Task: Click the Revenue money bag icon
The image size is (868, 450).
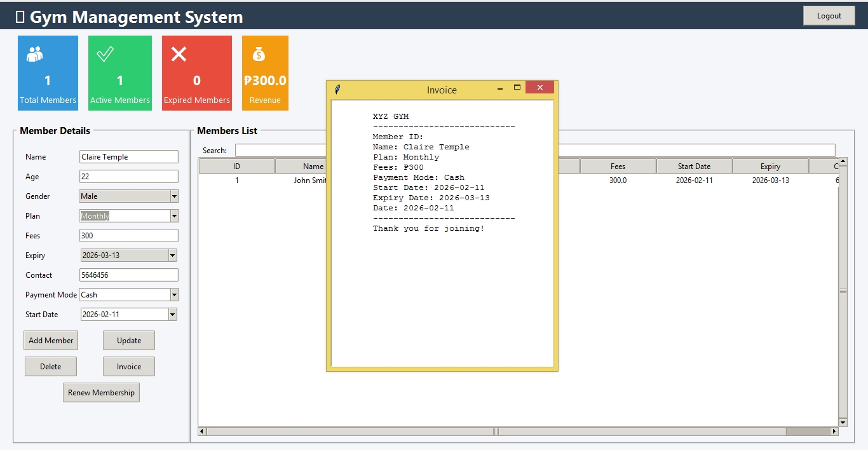Action: point(259,55)
